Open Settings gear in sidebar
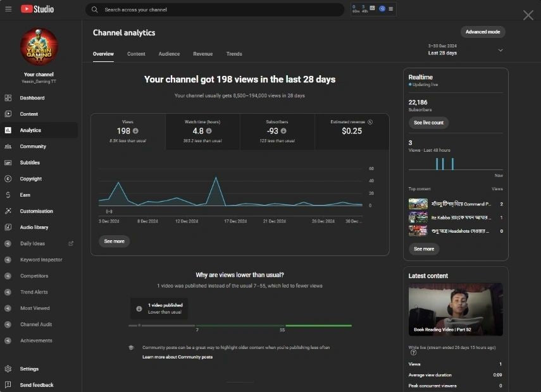541x392 pixels. 8,369
